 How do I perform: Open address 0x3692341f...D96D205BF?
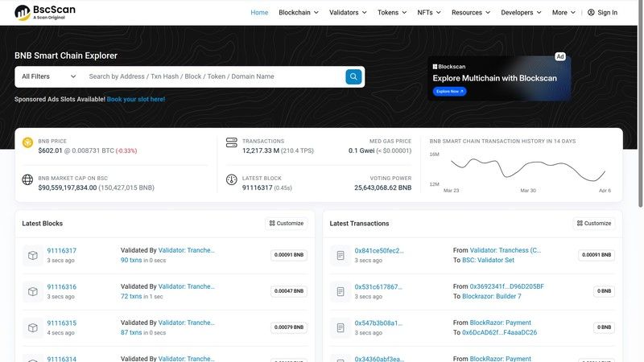click(x=506, y=286)
